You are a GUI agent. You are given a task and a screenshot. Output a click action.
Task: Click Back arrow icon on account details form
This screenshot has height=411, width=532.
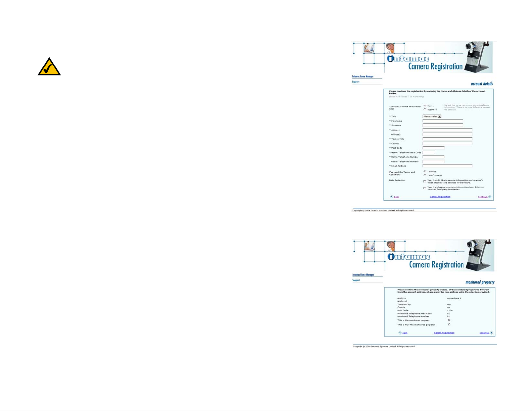click(x=392, y=197)
